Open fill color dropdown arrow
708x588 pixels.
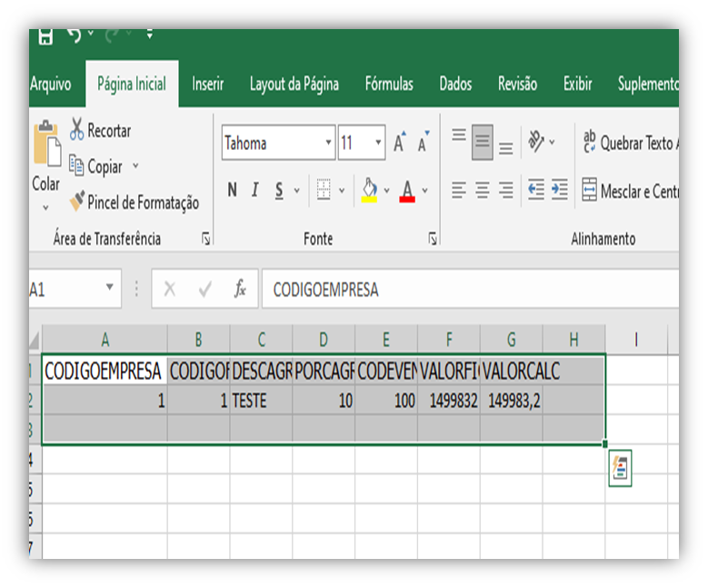(386, 191)
